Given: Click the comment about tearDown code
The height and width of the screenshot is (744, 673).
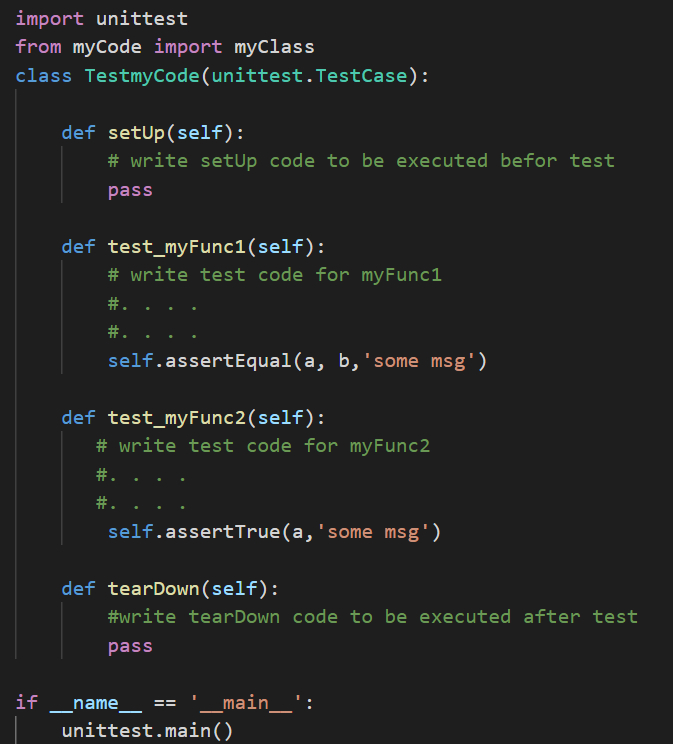Looking at the screenshot, I should pyautogui.click(x=372, y=617).
